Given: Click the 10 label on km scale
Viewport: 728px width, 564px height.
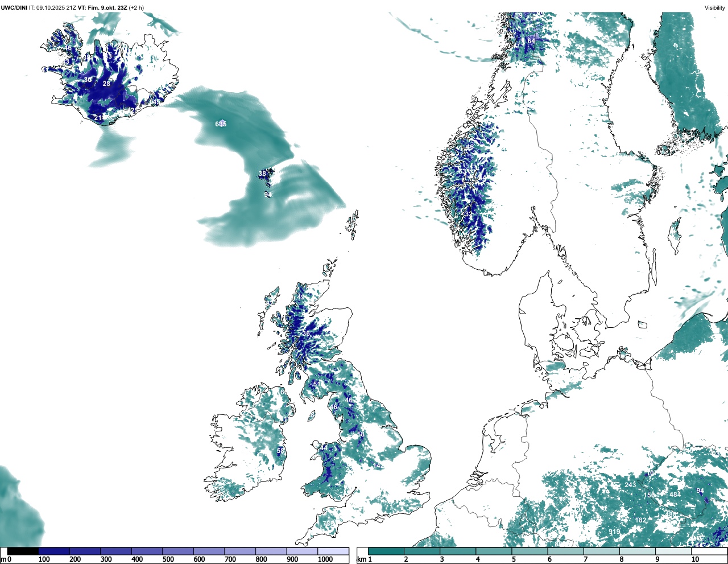Looking at the screenshot, I should pyautogui.click(x=695, y=560).
